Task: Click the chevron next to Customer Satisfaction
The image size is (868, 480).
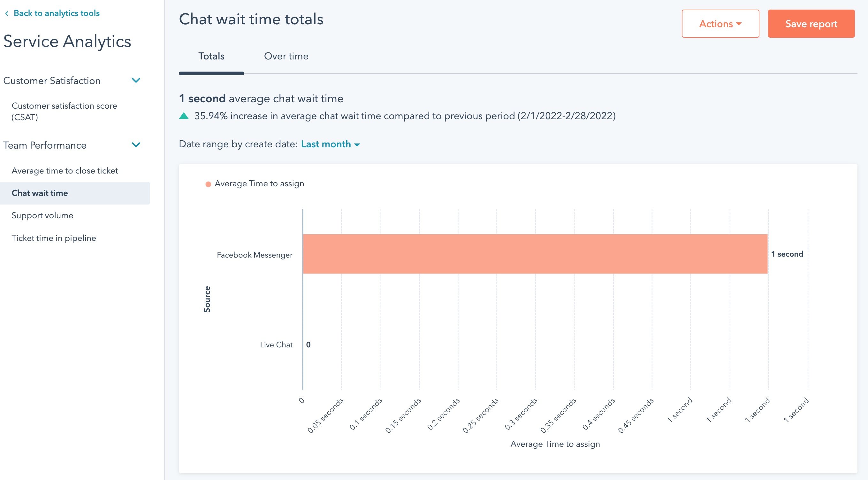Action: click(x=136, y=80)
